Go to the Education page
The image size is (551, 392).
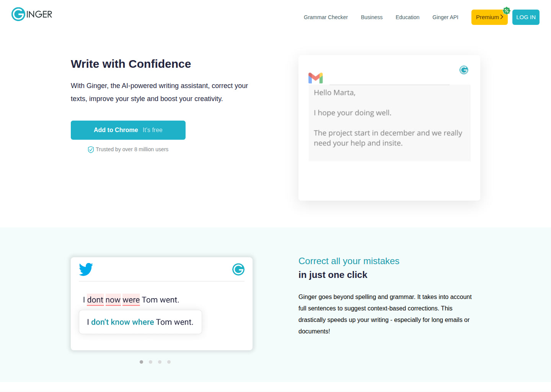point(408,17)
